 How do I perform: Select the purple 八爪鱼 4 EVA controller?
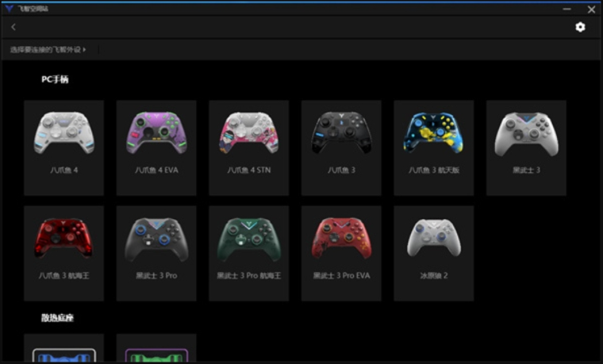click(156, 148)
